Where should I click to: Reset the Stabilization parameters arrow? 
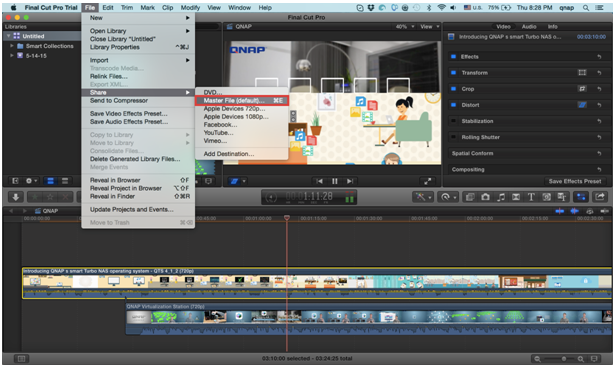click(x=599, y=121)
